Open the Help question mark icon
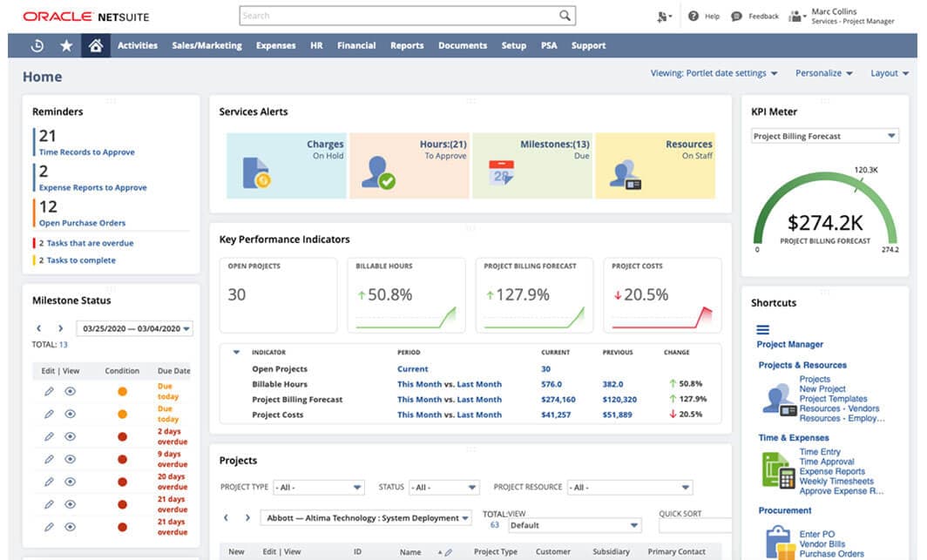 point(694,16)
